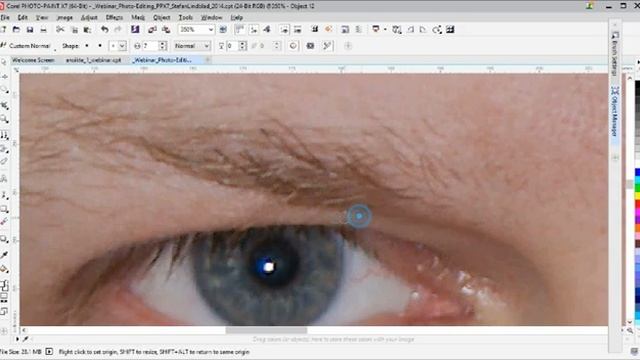Click the Copy icon
The image size is (640, 360).
pyautogui.click(x=74, y=29)
